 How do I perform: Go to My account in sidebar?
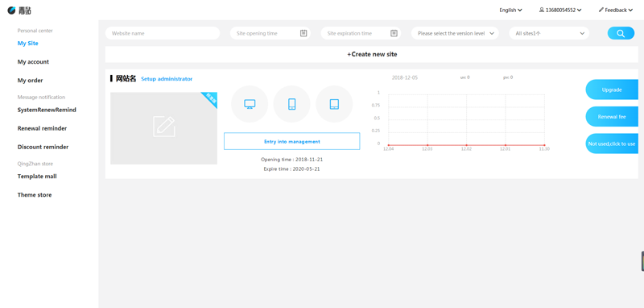coord(33,62)
